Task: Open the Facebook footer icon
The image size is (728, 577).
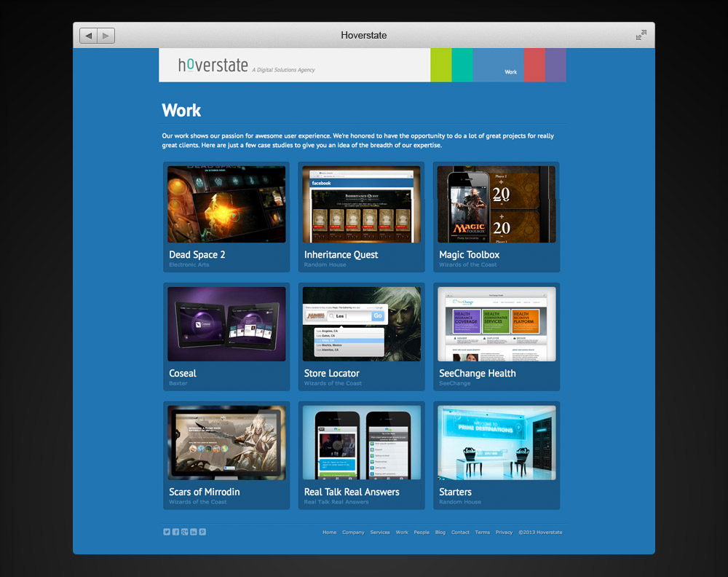Action: (175, 532)
